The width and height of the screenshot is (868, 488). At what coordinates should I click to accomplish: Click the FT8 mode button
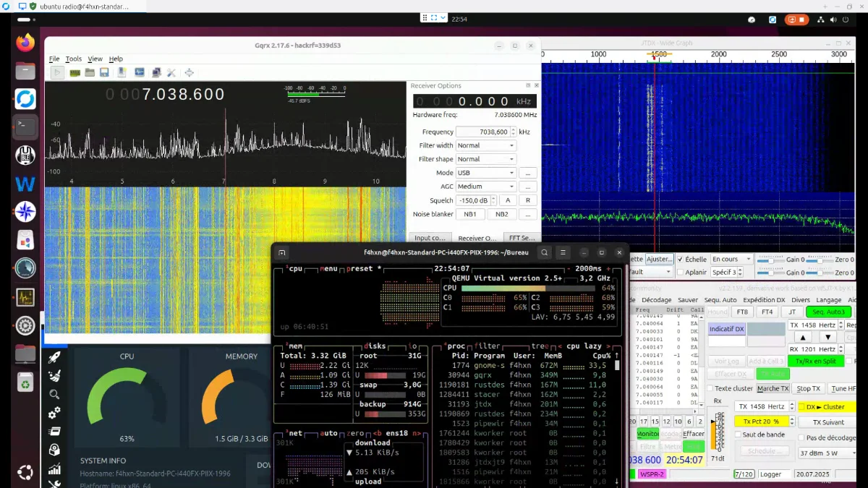(x=741, y=312)
